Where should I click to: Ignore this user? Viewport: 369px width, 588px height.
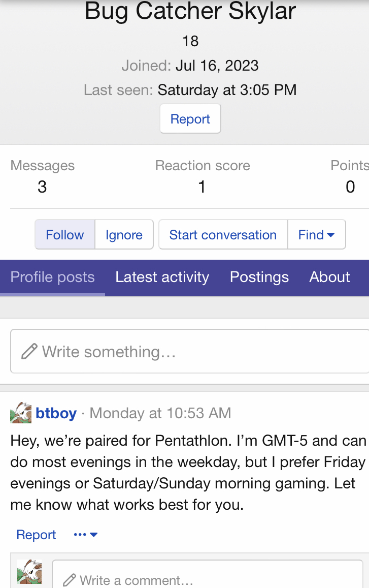[x=124, y=235]
